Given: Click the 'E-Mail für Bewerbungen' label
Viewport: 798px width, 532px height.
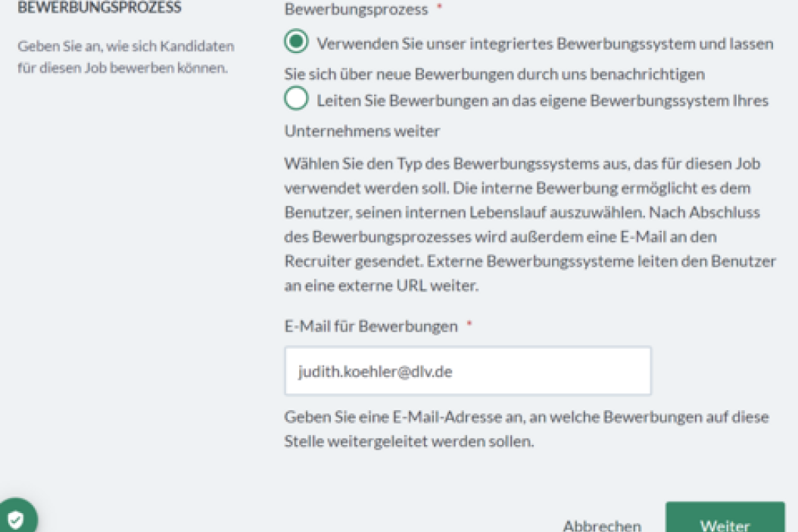Looking at the screenshot, I should click(371, 326).
